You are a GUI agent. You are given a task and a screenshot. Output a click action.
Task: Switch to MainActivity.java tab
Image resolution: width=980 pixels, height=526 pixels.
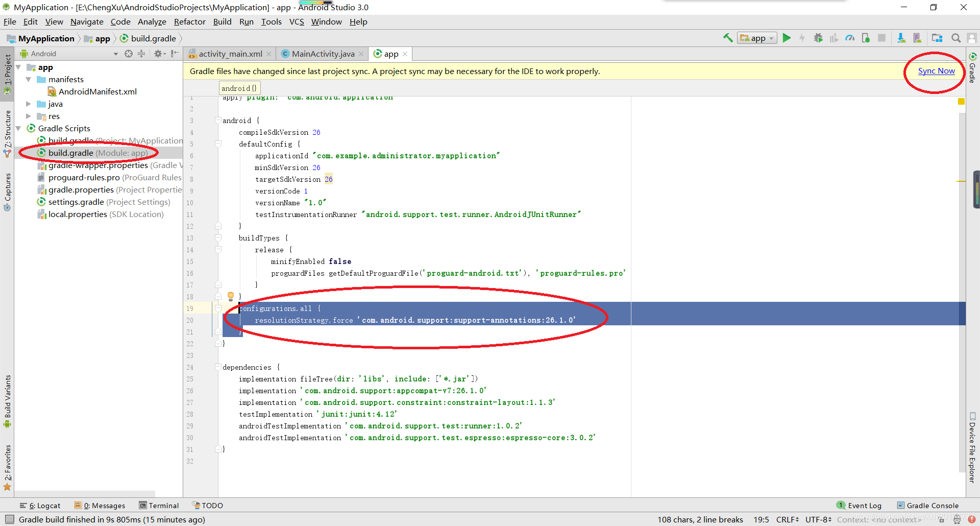pos(323,54)
